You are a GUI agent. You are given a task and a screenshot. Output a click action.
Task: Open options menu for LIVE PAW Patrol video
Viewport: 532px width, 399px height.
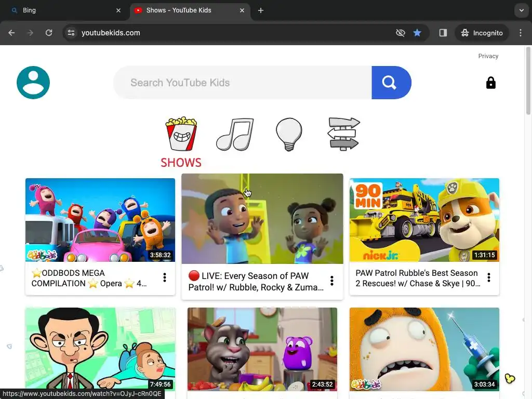(x=332, y=281)
